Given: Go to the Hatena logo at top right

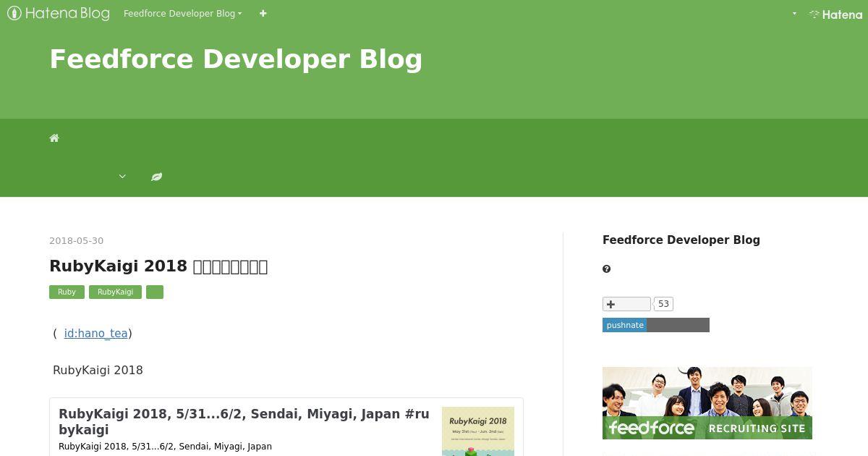Looking at the screenshot, I should tap(835, 14).
